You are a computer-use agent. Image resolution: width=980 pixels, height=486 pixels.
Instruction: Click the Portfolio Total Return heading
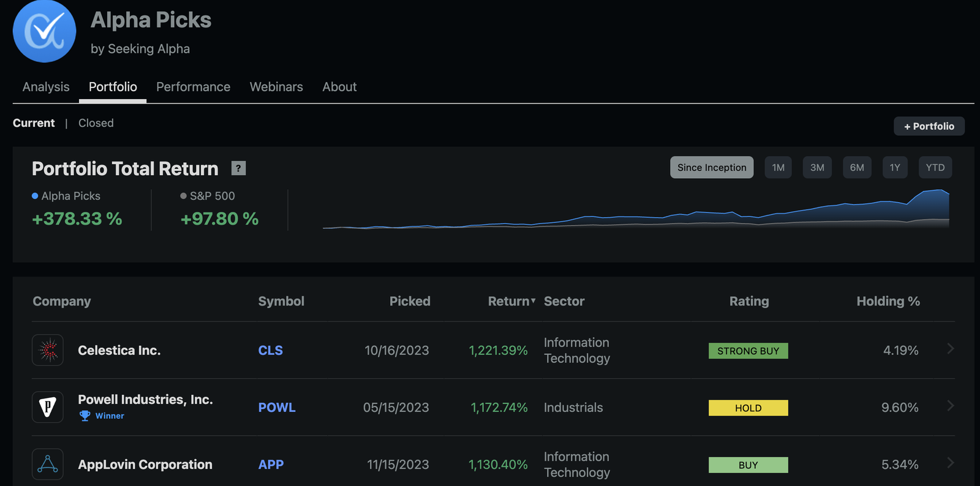point(125,168)
